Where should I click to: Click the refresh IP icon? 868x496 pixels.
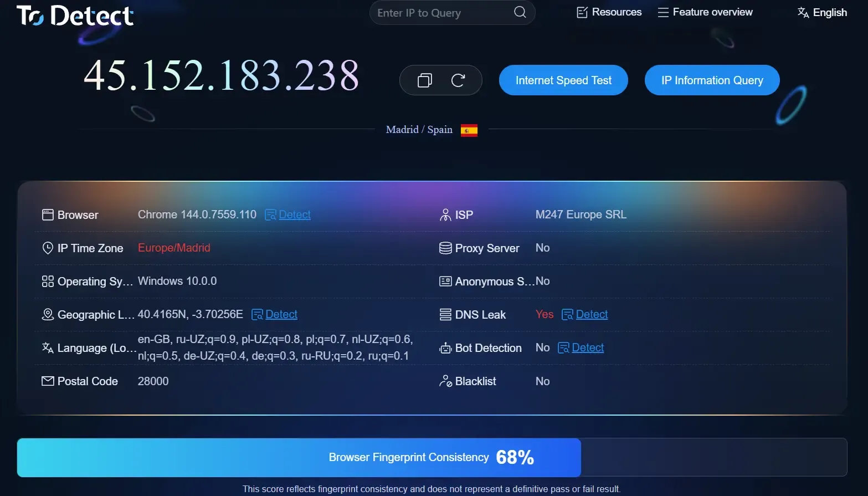point(458,80)
